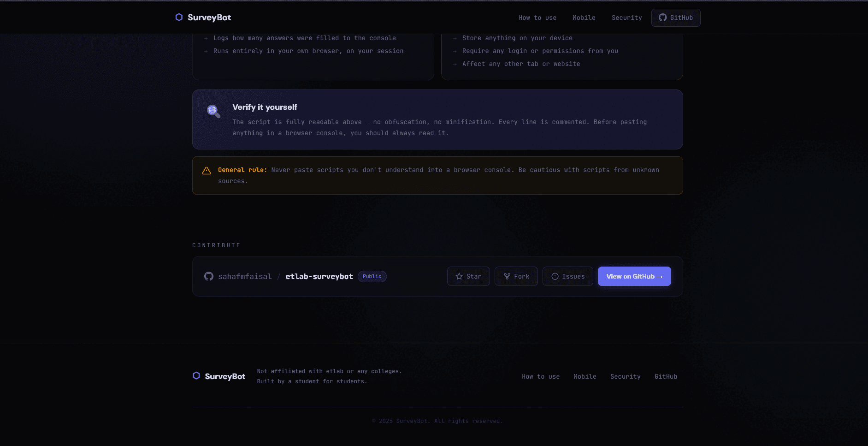
Task: Click the SurveyBot hexagon logo in header
Action: [x=179, y=17]
